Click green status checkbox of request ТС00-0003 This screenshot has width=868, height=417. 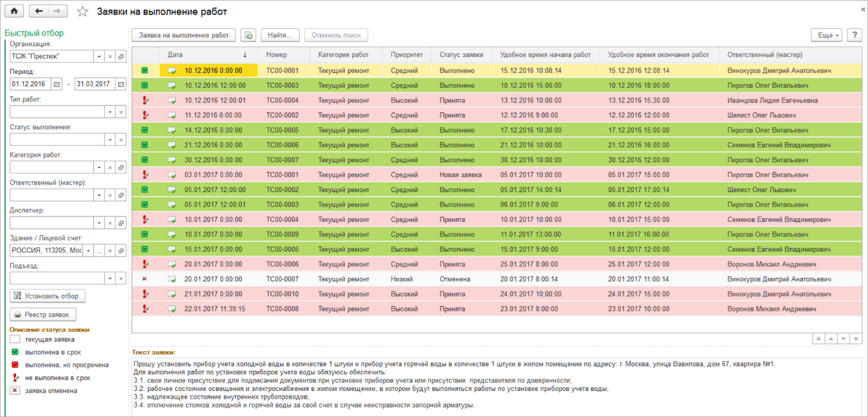point(145,86)
